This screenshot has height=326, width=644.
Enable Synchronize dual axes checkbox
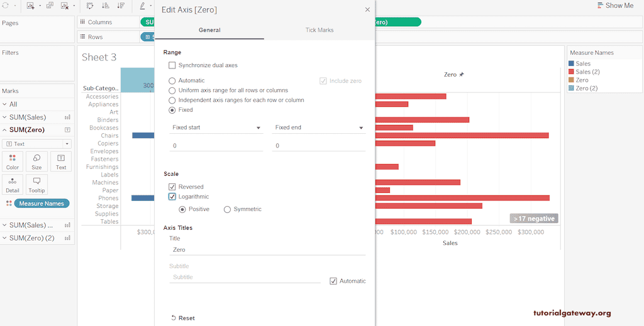172,65
